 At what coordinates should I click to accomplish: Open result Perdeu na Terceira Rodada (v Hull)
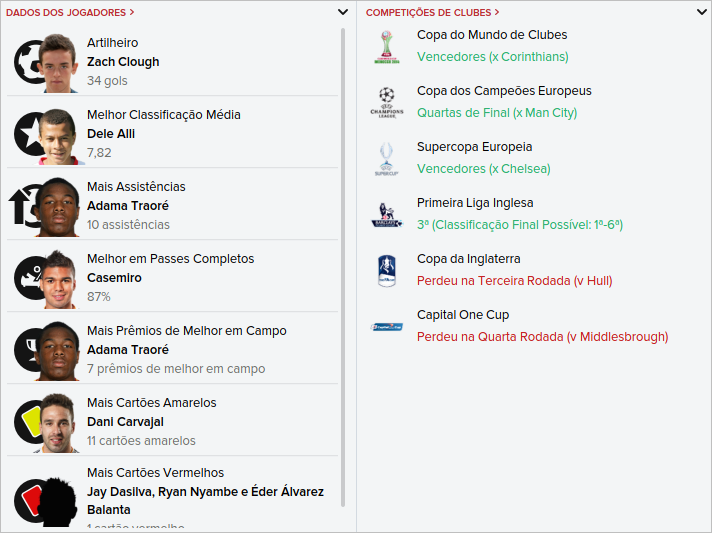coord(514,281)
